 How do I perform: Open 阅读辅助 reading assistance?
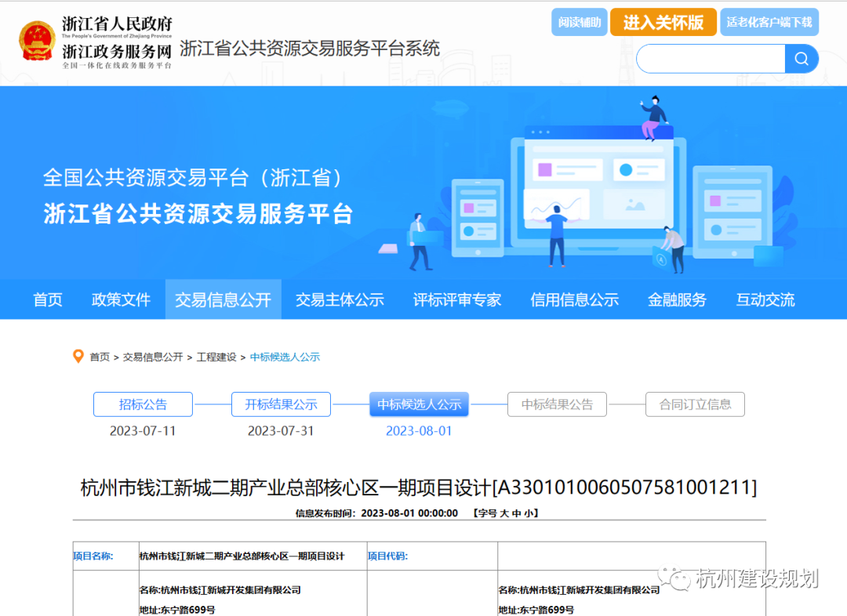[x=580, y=22]
